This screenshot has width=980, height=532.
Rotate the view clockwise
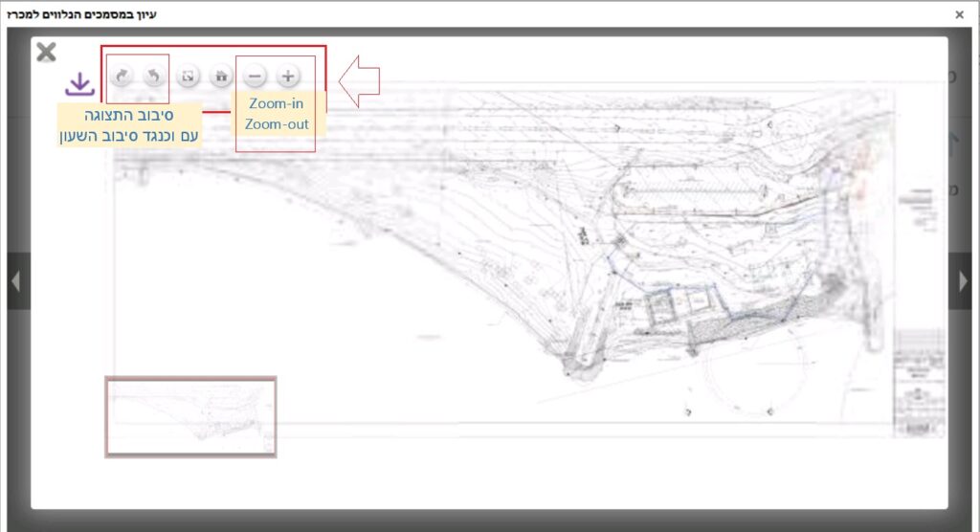click(x=122, y=77)
